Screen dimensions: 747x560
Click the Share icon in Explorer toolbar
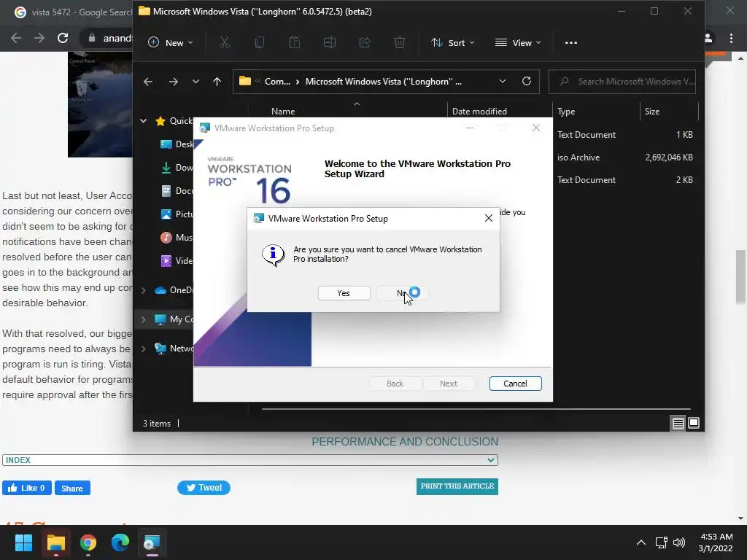(x=365, y=42)
